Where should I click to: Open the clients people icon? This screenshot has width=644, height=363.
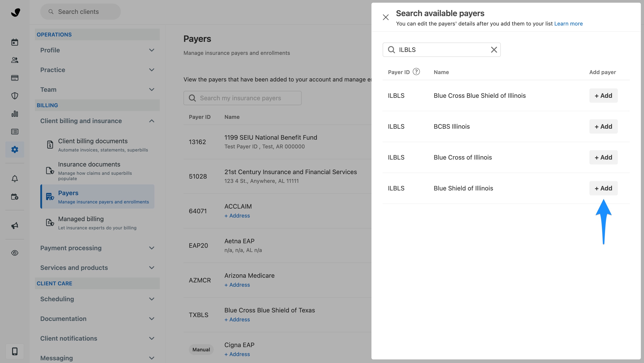(15, 60)
